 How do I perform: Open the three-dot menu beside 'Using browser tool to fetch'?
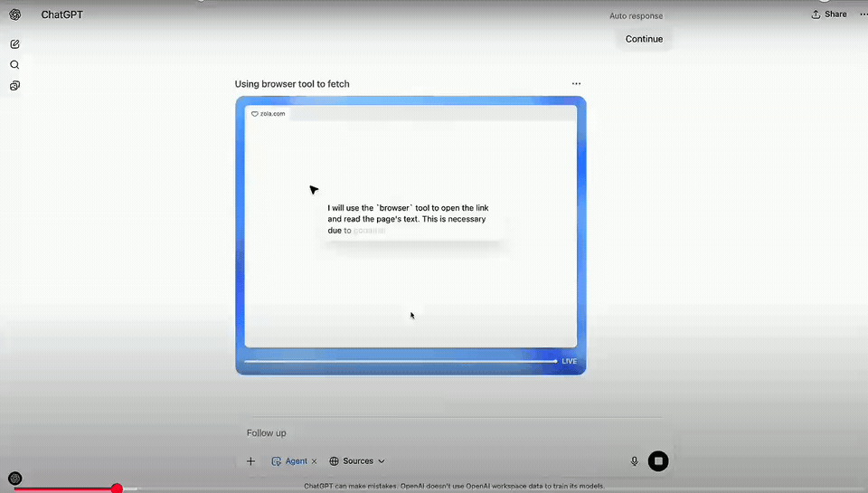click(x=576, y=83)
